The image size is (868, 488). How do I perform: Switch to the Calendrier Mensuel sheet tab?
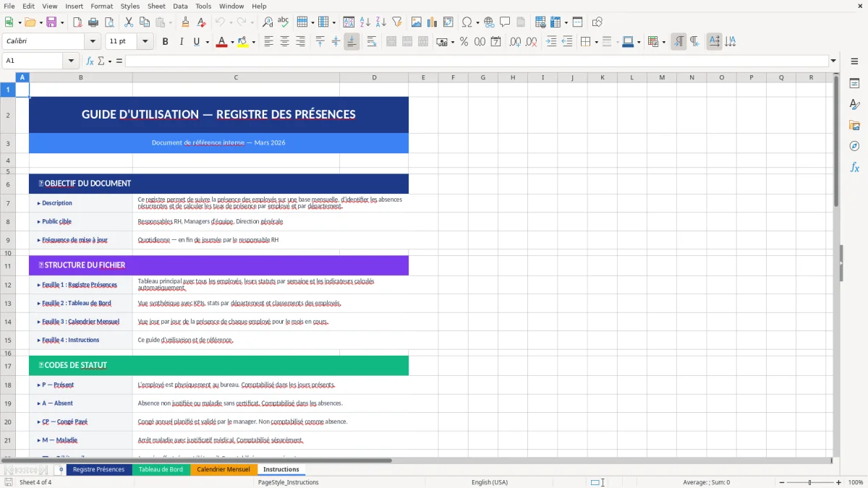224,470
